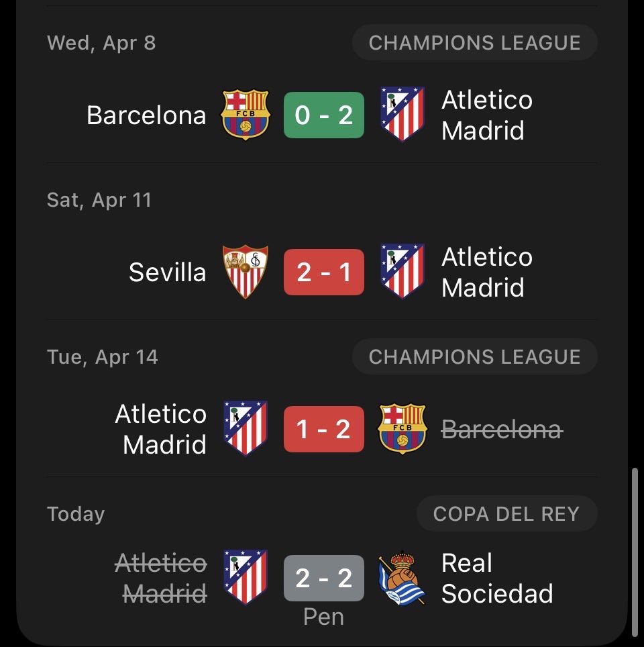This screenshot has width=644, height=647.
Task: Tap the Sevilla team name
Action: [167, 272]
